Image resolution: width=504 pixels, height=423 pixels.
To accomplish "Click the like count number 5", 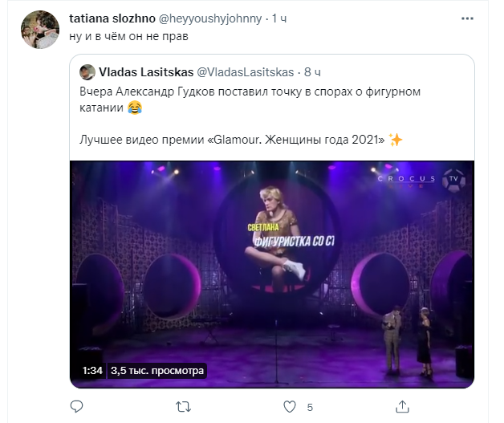I will (310, 406).
